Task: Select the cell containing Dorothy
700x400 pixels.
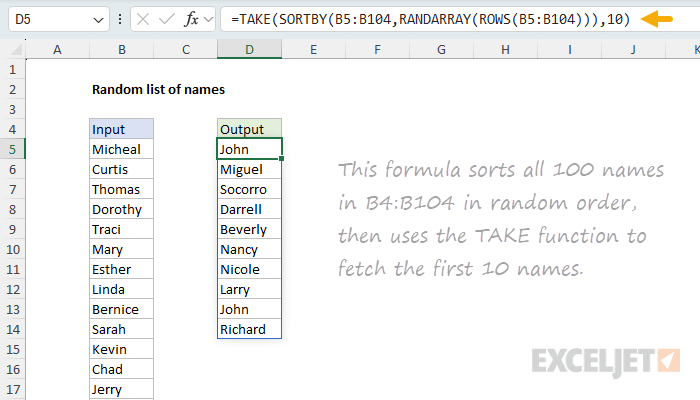Action: click(121, 209)
